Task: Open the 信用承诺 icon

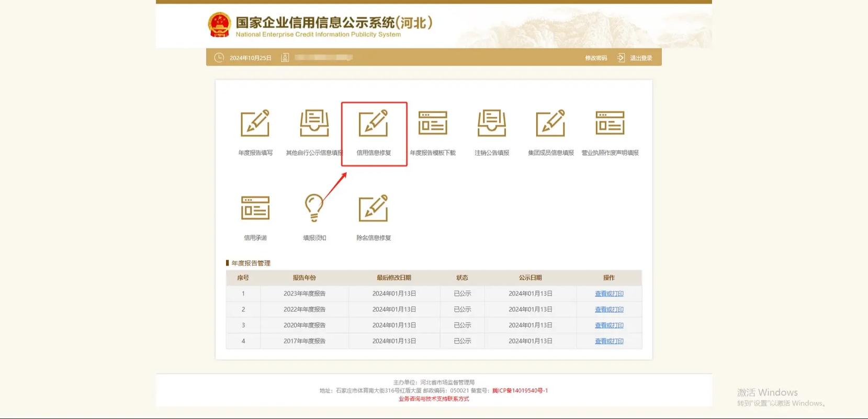Action: tap(255, 208)
